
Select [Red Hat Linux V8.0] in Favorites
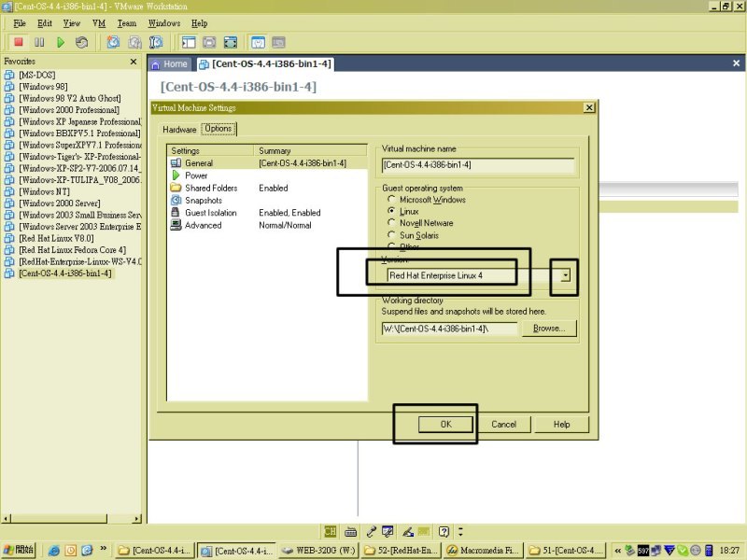[56, 238]
